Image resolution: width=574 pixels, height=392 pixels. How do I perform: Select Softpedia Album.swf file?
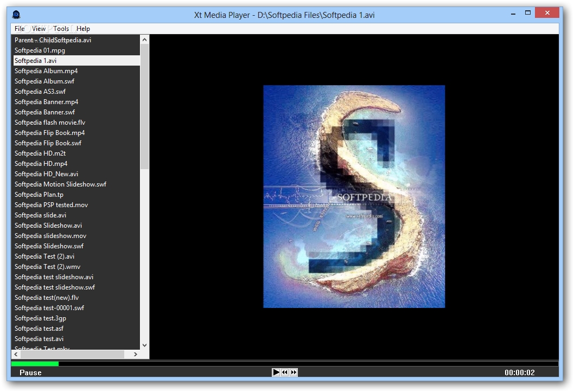pyautogui.click(x=76, y=81)
